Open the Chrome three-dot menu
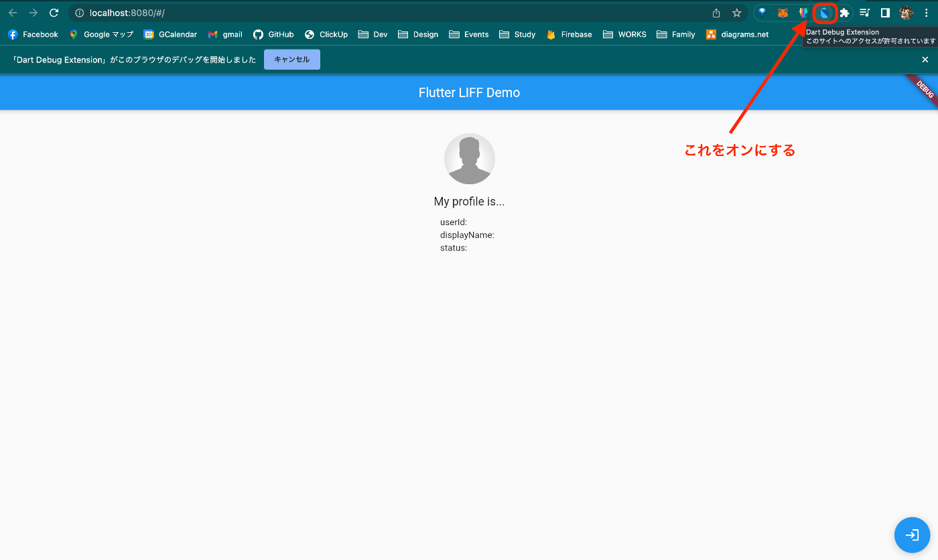This screenshot has width=938, height=560. (x=926, y=13)
